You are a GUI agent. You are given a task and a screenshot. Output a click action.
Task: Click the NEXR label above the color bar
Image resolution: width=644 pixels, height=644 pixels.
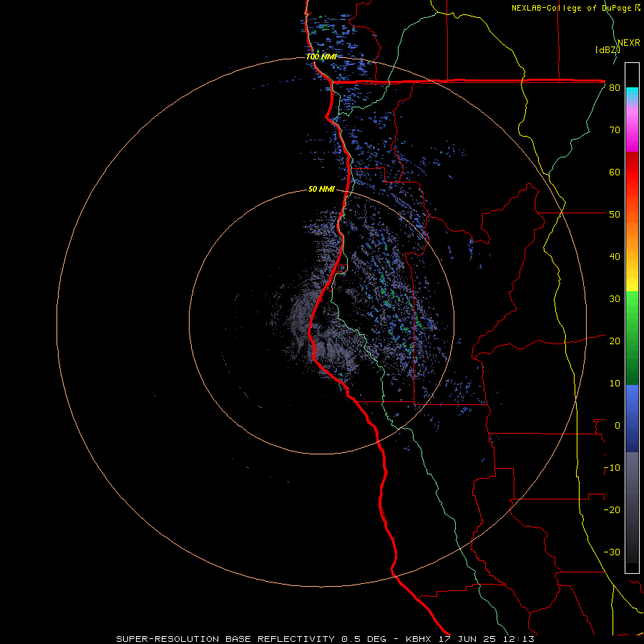click(x=629, y=43)
